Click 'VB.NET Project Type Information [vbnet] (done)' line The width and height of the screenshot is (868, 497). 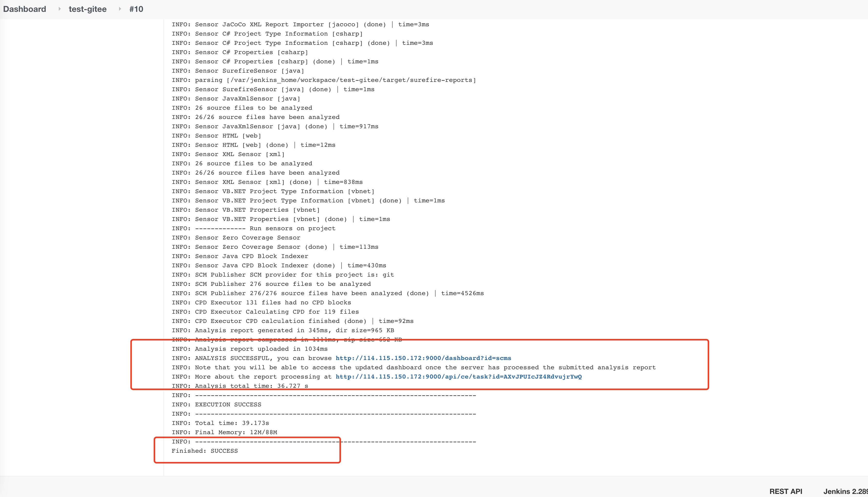click(x=308, y=200)
